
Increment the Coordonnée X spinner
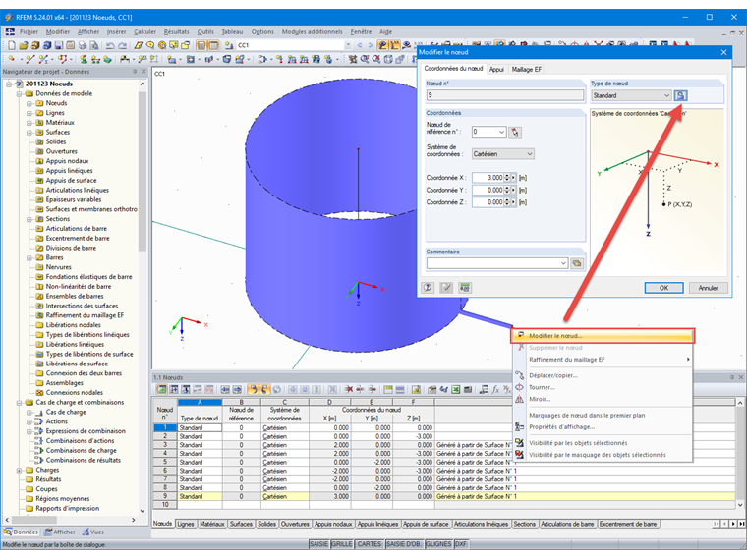pyautogui.click(x=506, y=175)
